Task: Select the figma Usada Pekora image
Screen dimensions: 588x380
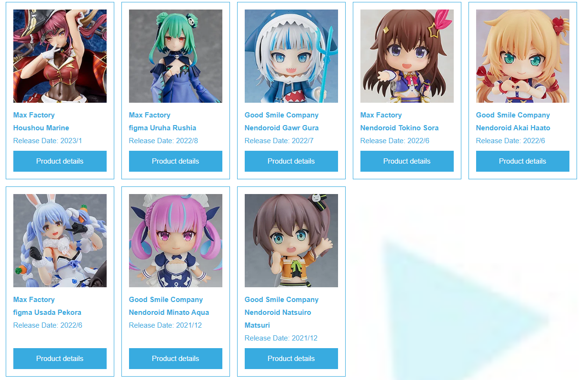Action: click(x=60, y=241)
